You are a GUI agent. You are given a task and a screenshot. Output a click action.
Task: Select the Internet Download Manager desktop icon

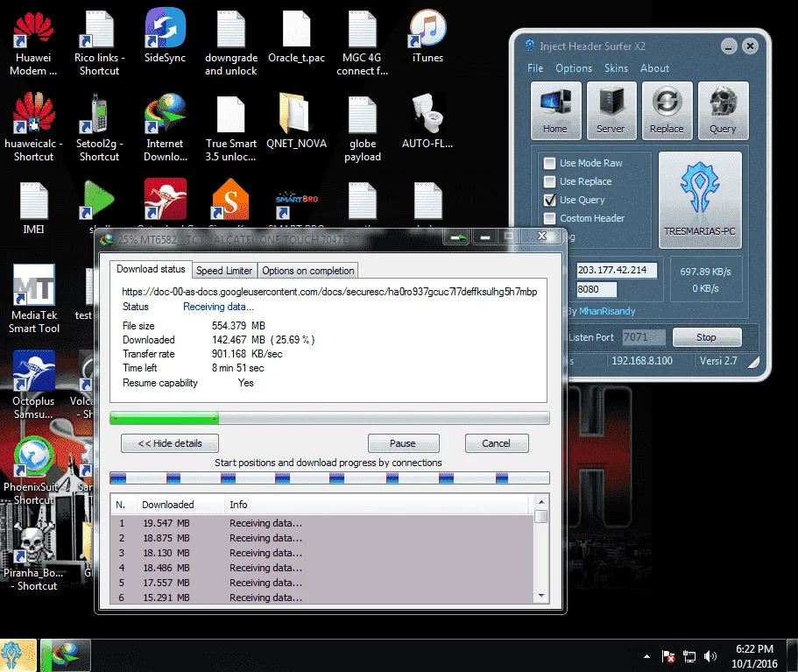pyautogui.click(x=165, y=128)
